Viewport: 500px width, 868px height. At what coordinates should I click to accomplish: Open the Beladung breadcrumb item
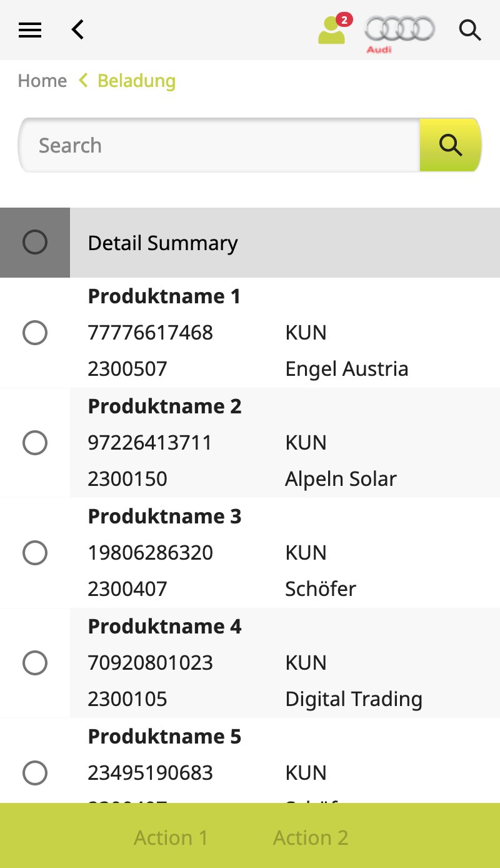pyautogui.click(x=136, y=81)
